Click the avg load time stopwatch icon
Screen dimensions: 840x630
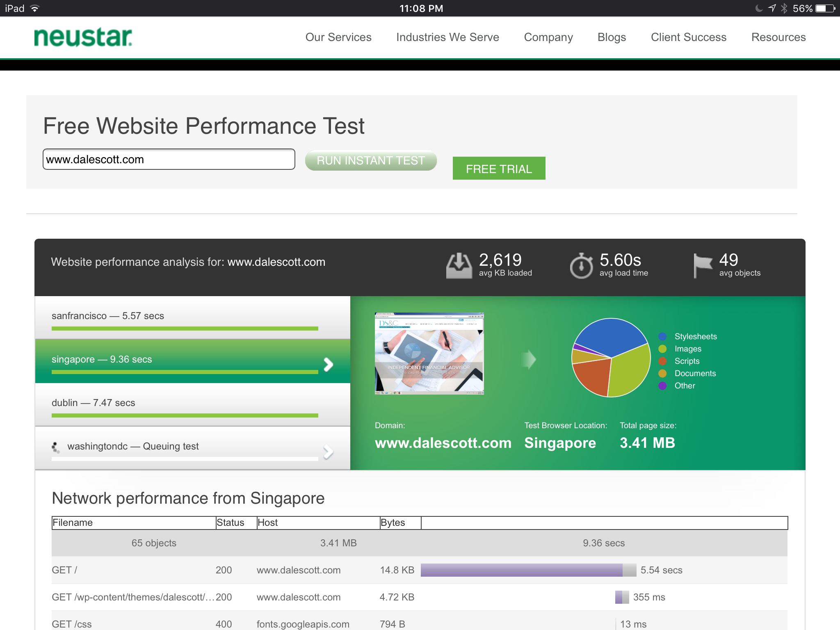click(x=581, y=266)
